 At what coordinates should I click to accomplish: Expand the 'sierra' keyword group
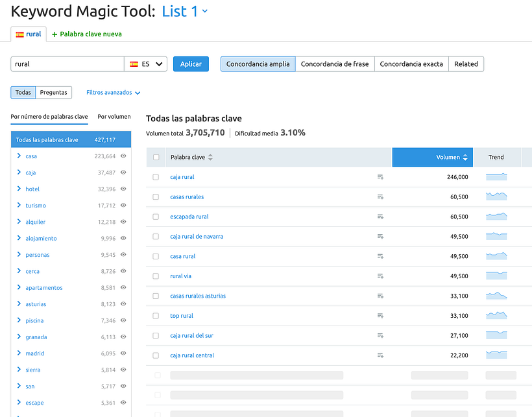point(19,370)
